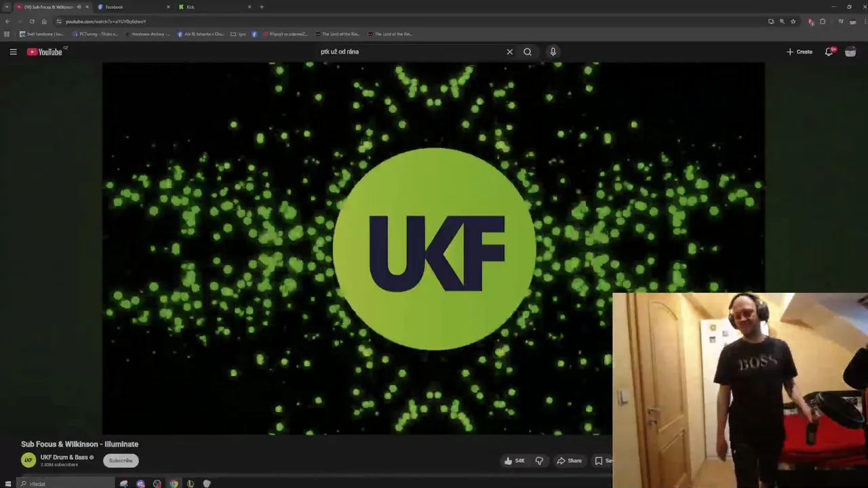Image resolution: width=868 pixels, height=488 pixels.
Task: Like the video with thumbs up
Action: point(514,461)
